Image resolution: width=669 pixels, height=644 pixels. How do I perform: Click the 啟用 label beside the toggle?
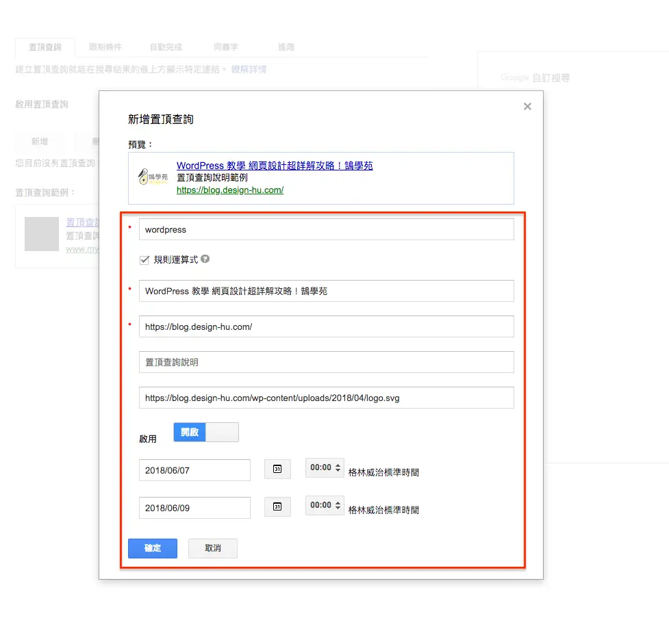(x=148, y=439)
